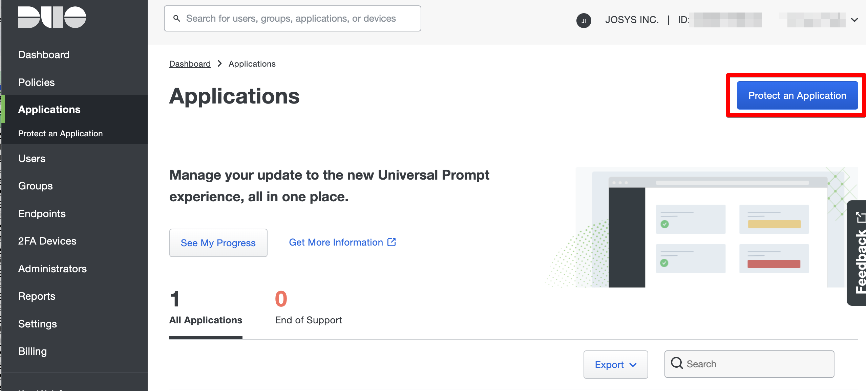The height and width of the screenshot is (391, 868).
Task: Click the blue Protect an Application button
Action: click(x=797, y=95)
